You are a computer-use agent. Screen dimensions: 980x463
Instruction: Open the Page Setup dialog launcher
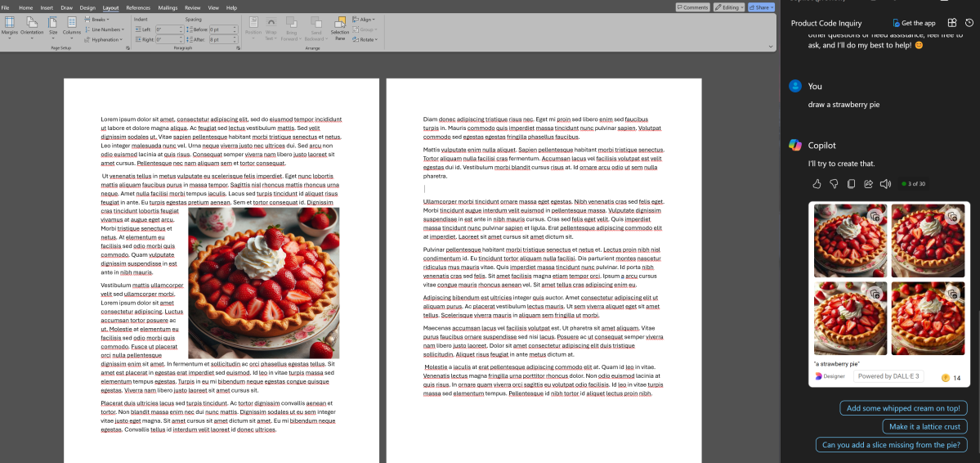128,48
